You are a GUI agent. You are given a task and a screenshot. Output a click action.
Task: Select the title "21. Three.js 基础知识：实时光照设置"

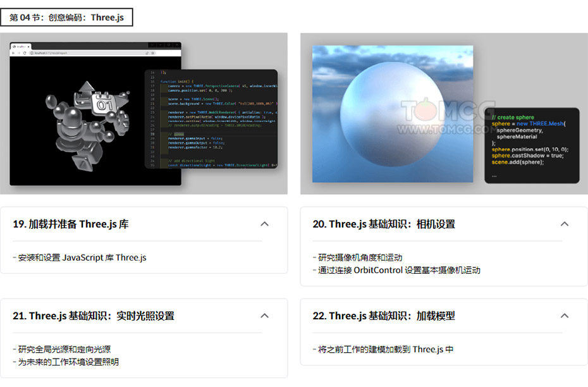[x=94, y=316]
